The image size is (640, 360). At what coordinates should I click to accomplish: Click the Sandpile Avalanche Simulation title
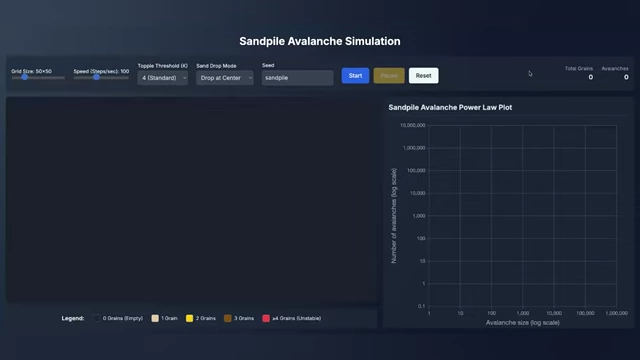(x=320, y=41)
